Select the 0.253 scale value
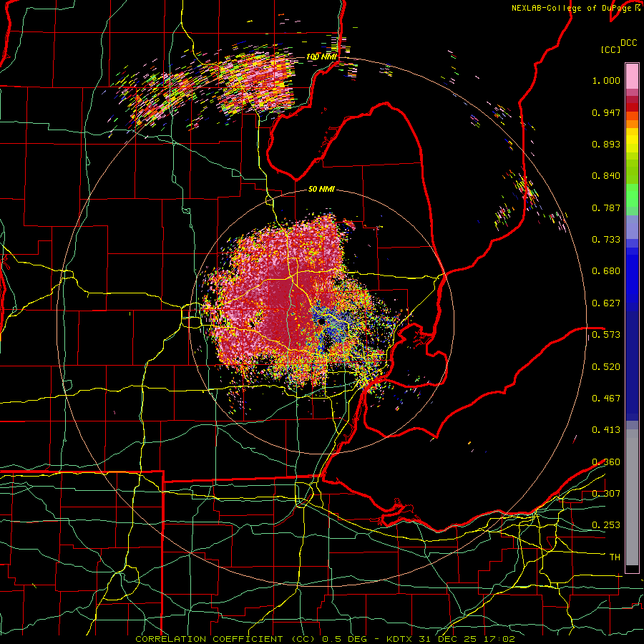Image resolution: width=644 pixels, height=644 pixels. 606,525
